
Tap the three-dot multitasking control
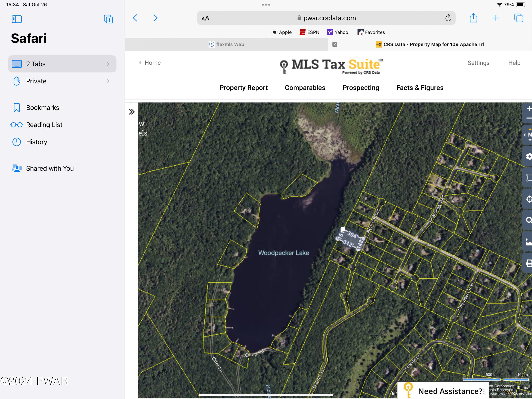click(x=266, y=5)
